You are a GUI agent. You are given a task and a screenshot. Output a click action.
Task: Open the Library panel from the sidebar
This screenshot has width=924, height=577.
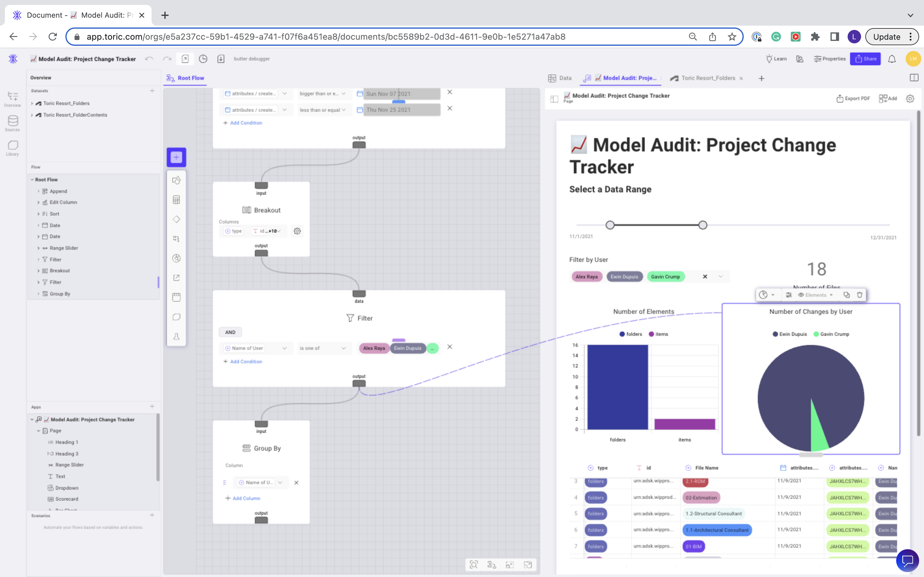(x=13, y=147)
